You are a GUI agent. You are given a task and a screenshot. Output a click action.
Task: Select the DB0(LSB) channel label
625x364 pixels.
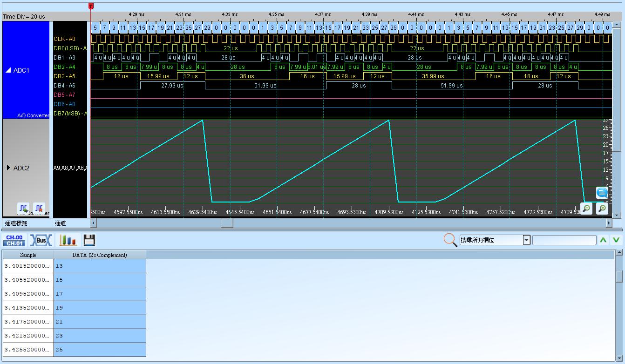70,48
